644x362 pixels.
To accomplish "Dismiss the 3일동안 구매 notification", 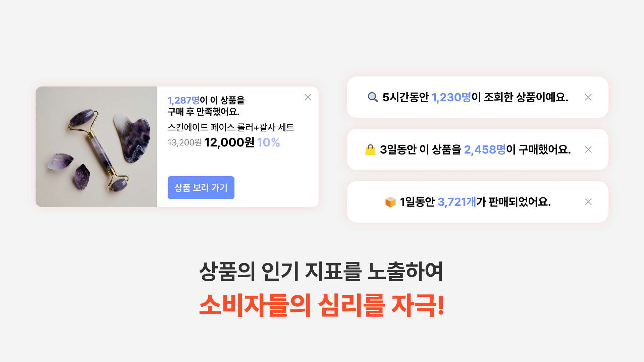I will tap(588, 149).
